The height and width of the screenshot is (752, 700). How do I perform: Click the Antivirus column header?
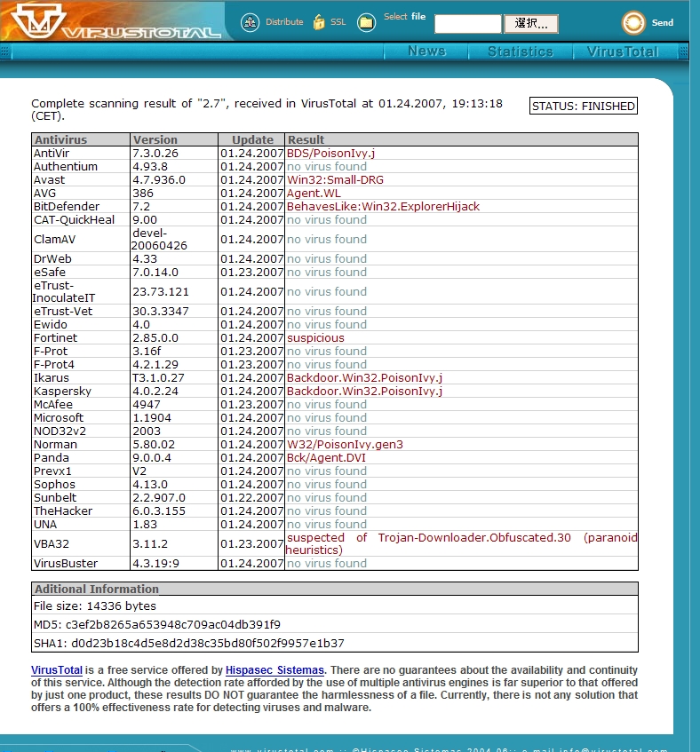(x=81, y=139)
